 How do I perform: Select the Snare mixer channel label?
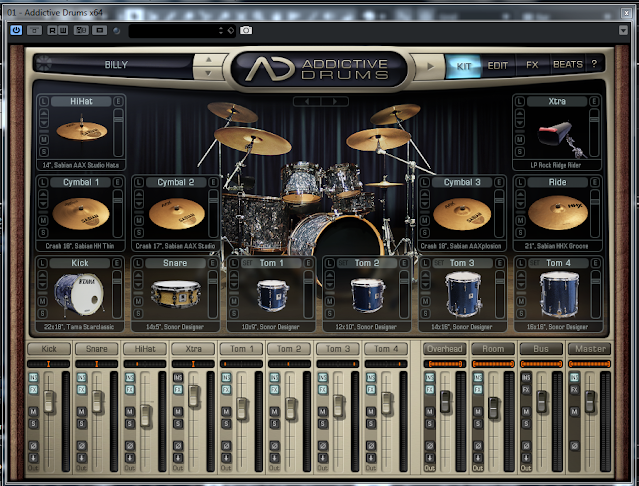(97, 349)
